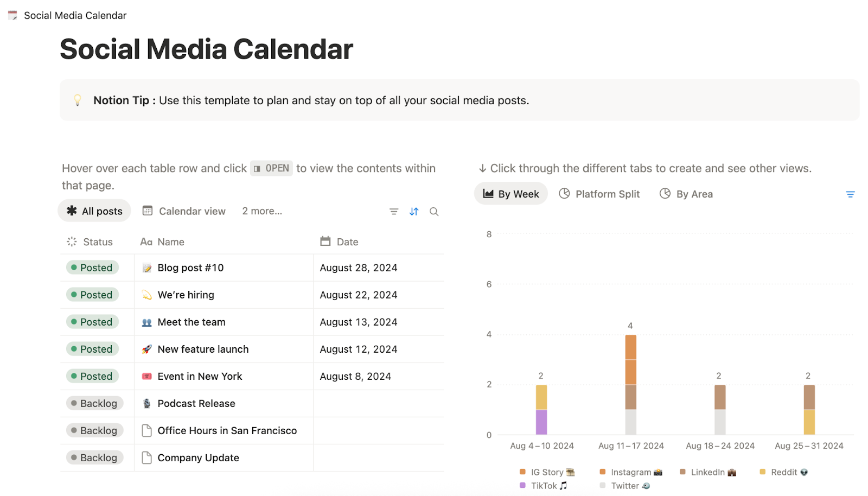
Task: Click the Status column header icon
Action: pos(71,241)
